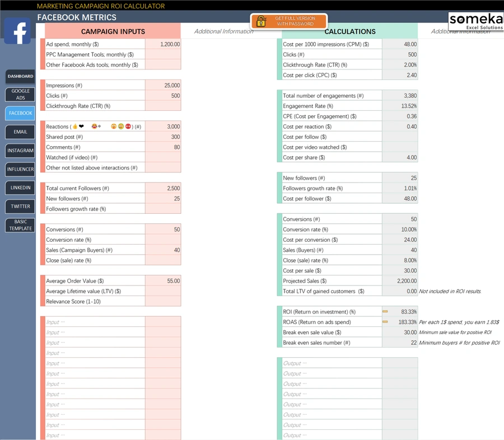Select Sales (Campaign Buyers) value 40
This screenshot has width=504, height=440.
pyautogui.click(x=163, y=250)
